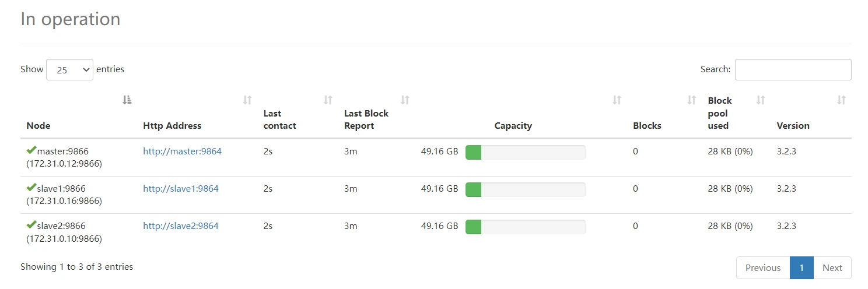Go to the Next page
This screenshot has width=868, height=289.
tap(832, 268)
